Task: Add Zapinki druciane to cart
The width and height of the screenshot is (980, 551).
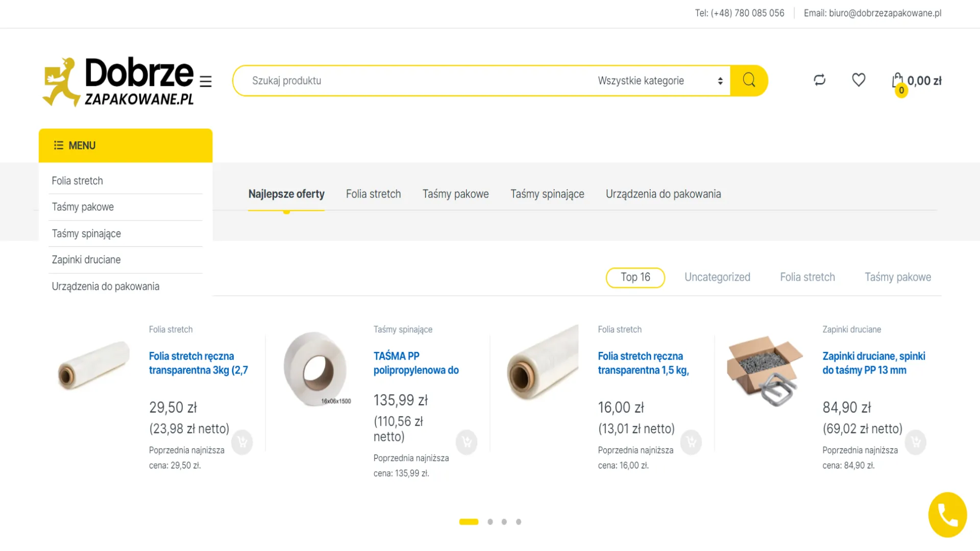Action: pos(915,442)
